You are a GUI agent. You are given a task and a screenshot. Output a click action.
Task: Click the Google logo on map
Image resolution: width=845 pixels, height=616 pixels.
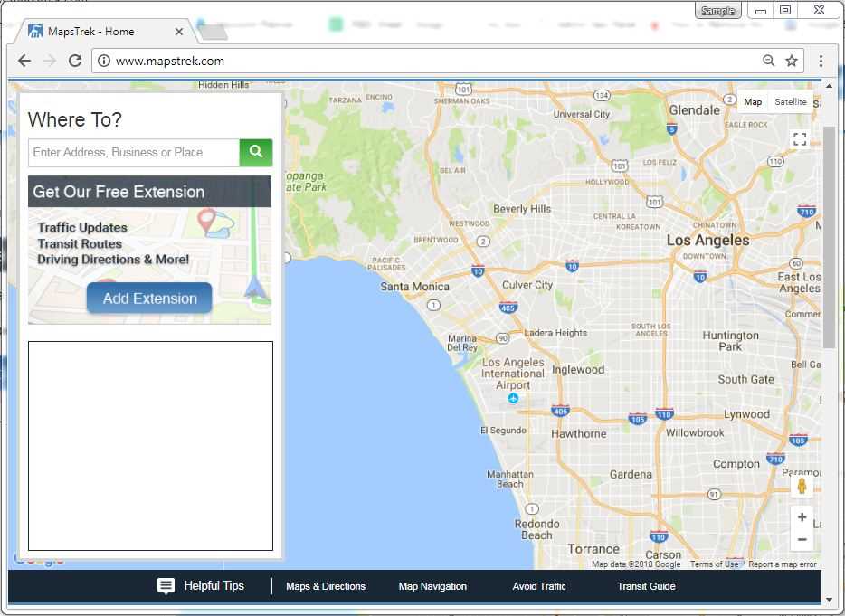pyautogui.click(x=39, y=561)
